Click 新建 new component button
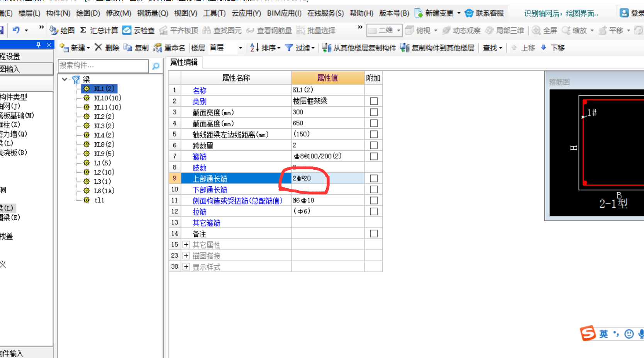 click(75, 48)
